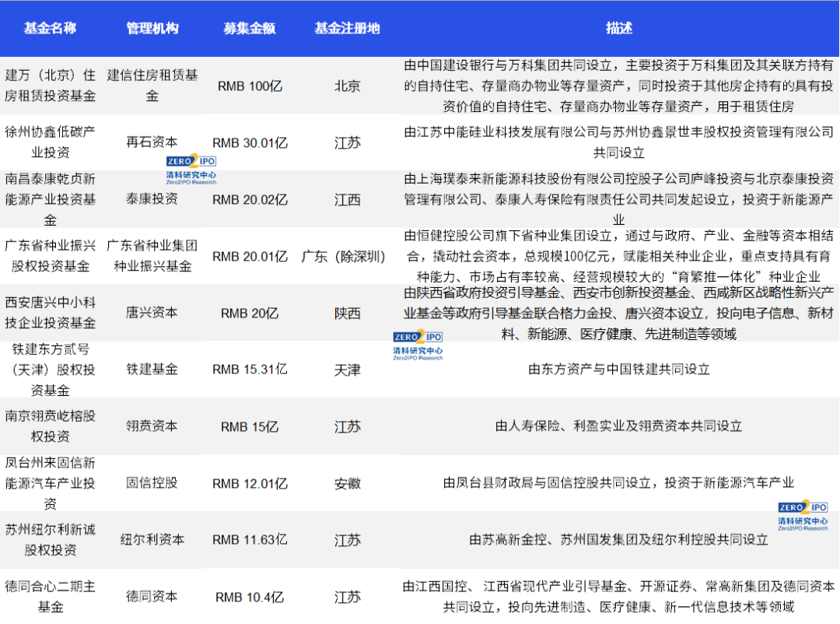Select fund name 建万（北京）住房租赁投资基金
Viewport: 840px width, 624px height.
click(x=50, y=86)
